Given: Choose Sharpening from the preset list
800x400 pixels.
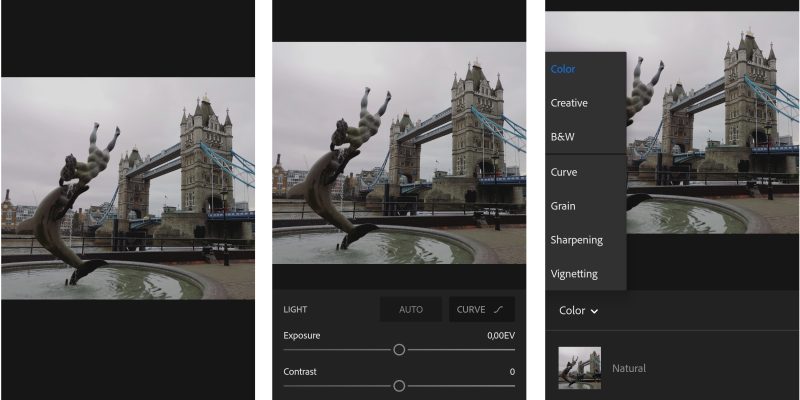Looking at the screenshot, I should (574, 240).
